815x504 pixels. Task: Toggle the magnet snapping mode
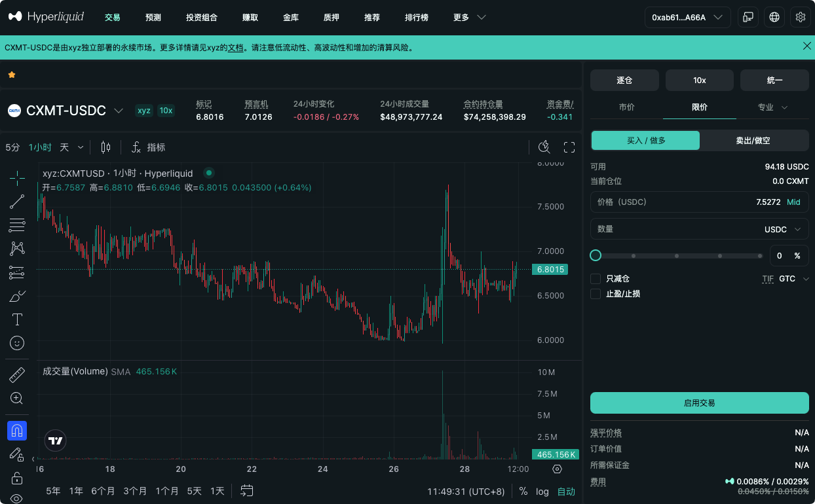tap(17, 431)
